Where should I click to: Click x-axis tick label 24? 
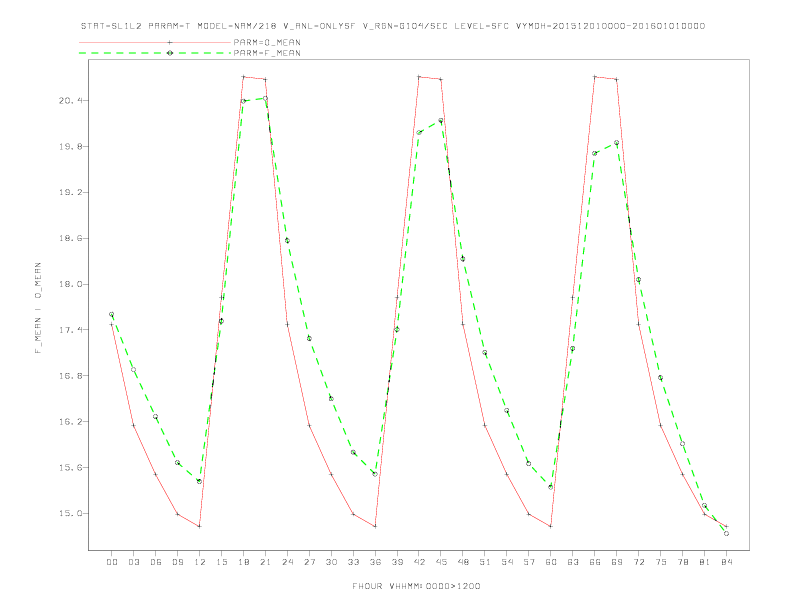coord(287,562)
